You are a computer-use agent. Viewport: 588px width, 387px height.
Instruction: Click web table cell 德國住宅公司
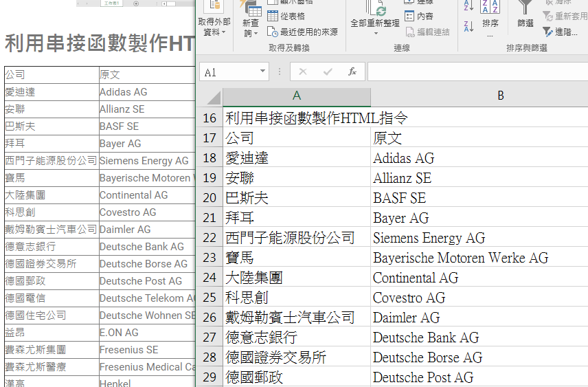(x=52, y=316)
